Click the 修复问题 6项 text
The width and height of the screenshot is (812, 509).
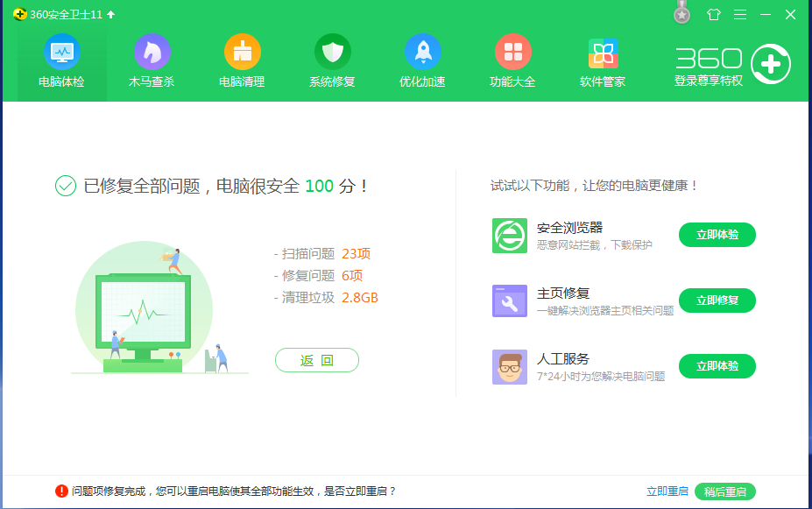pos(318,275)
